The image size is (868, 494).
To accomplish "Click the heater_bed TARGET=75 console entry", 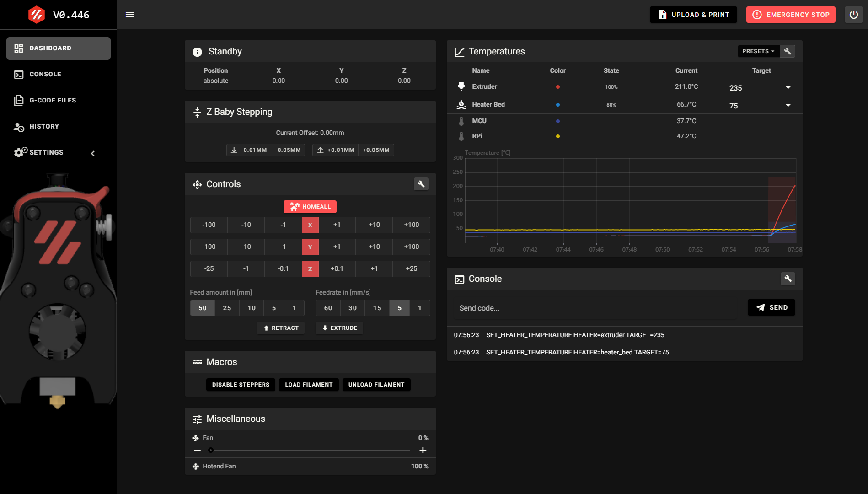I will pos(624,353).
